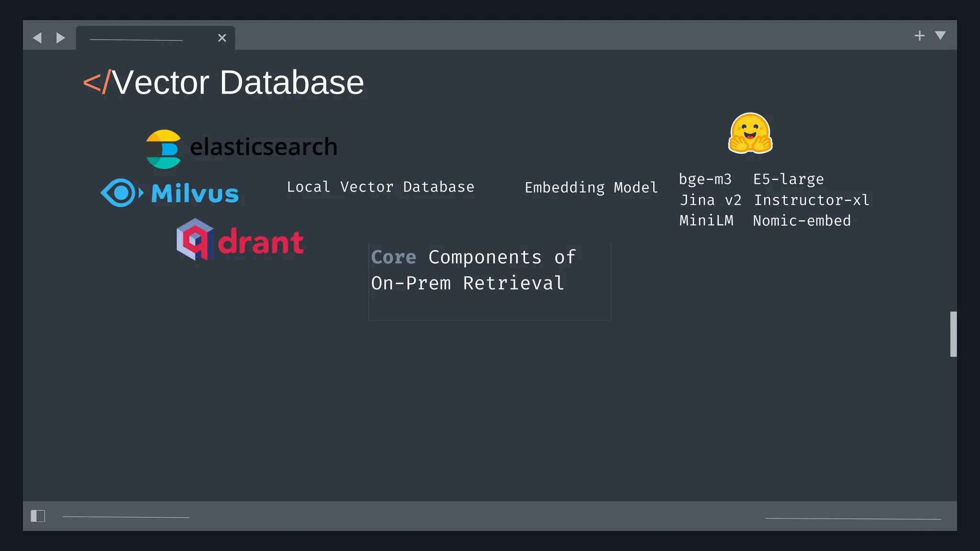
Task: Click the Milvus logo
Action: pyautogui.click(x=170, y=193)
